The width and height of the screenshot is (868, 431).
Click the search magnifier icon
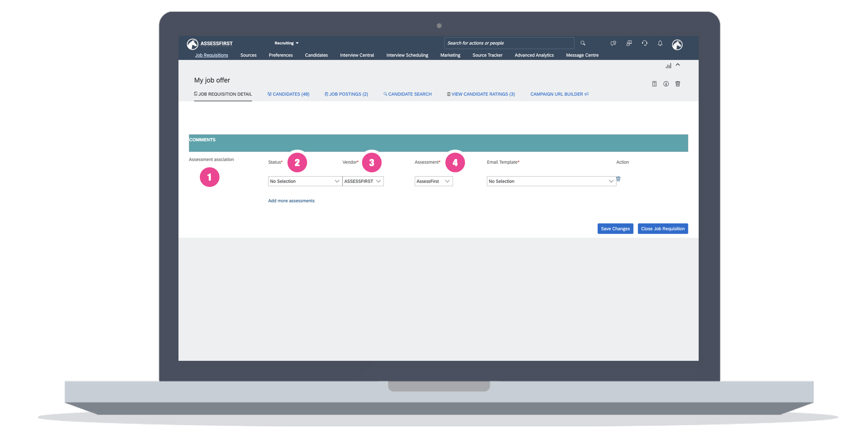tap(583, 43)
